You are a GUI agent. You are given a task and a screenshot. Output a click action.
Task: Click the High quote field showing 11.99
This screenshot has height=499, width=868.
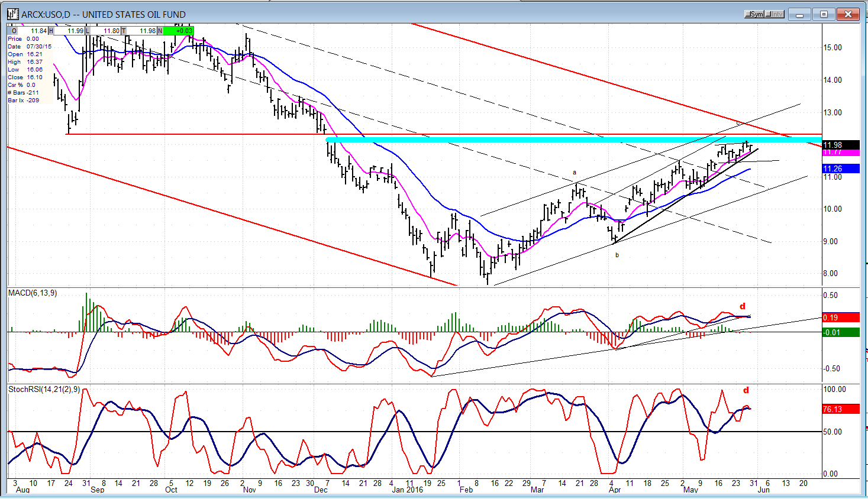point(70,31)
